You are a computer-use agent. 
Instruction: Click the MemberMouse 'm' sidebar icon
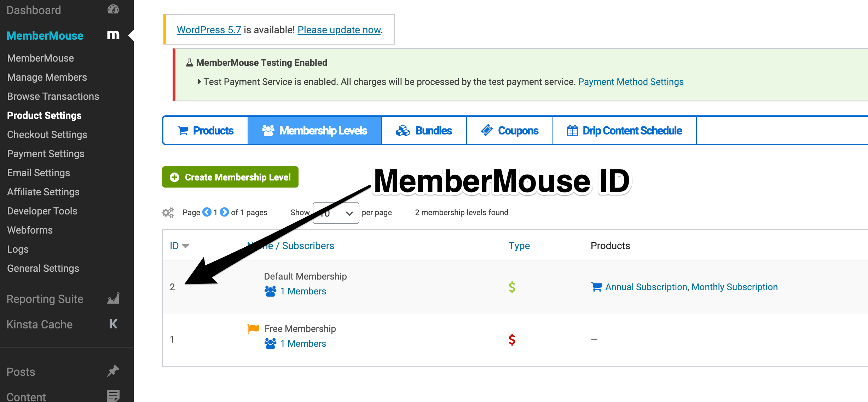pos(113,35)
